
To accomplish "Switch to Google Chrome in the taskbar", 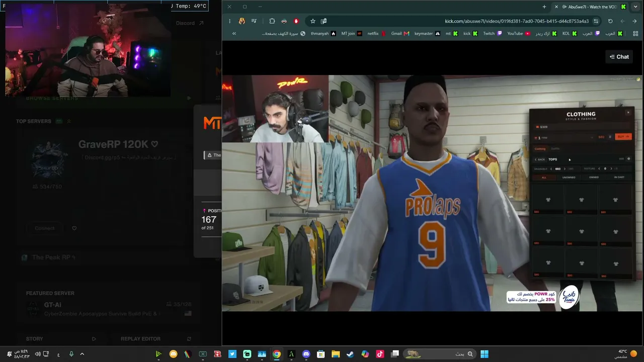I will (277, 354).
